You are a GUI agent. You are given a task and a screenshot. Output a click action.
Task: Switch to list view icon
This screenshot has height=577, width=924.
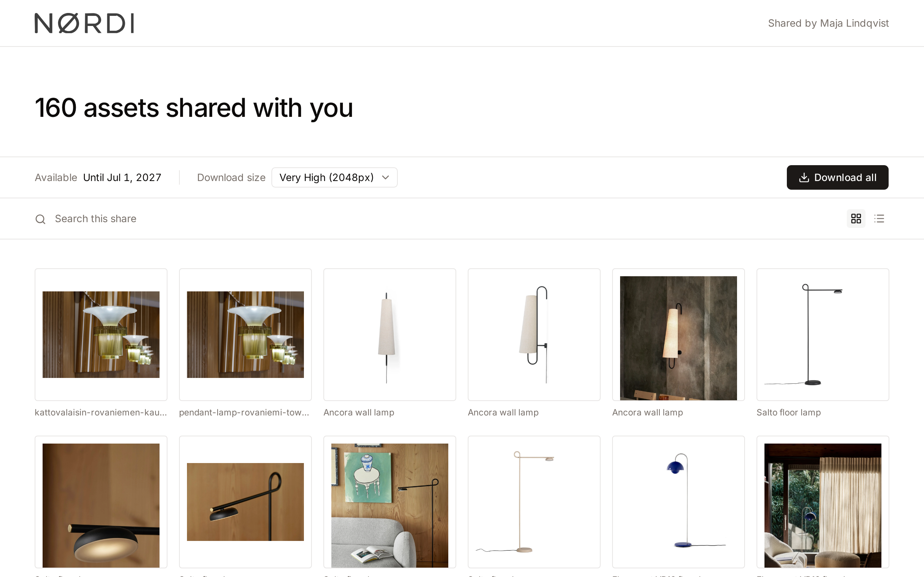(879, 219)
